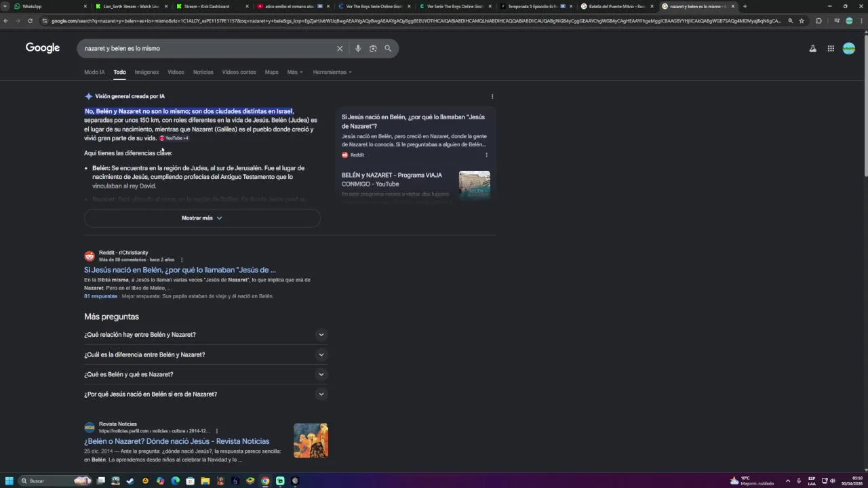
Task: Show hidden system tray icons
Action: [x=787, y=481]
